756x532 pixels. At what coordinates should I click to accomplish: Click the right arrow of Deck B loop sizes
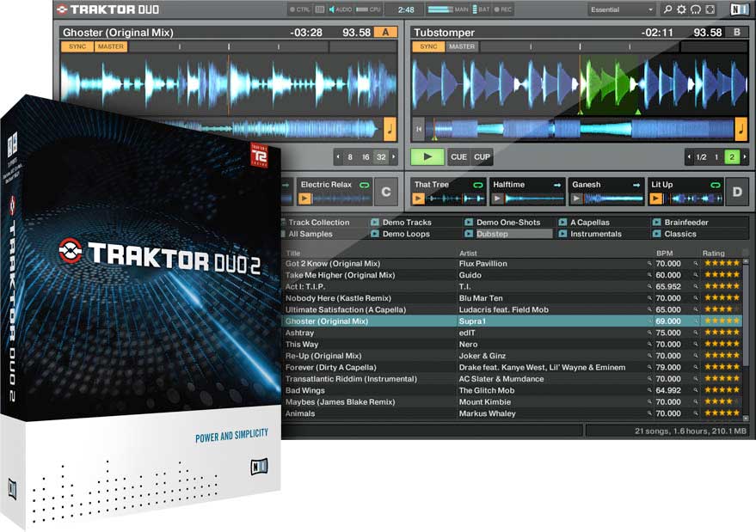tap(745, 157)
